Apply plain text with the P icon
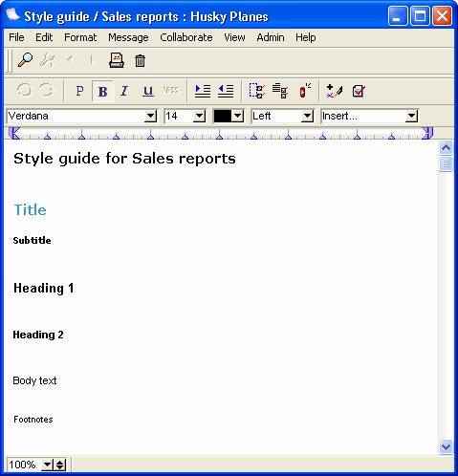Image resolution: width=458 pixels, height=476 pixels. [79, 91]
